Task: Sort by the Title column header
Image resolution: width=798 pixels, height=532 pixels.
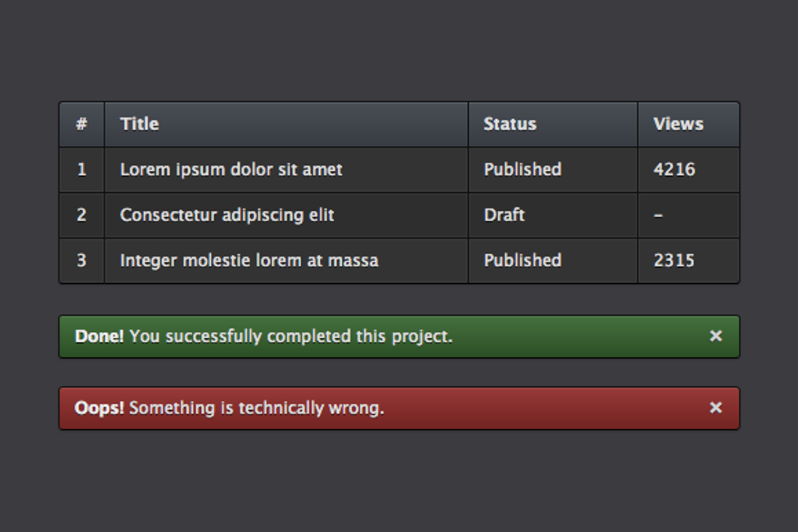Action: pos(140,124)
